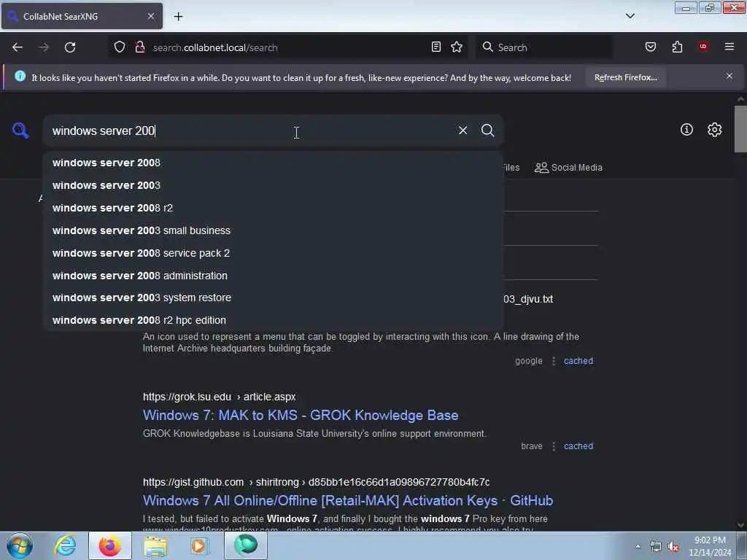The height and width of the screenshot is (560, 747).
Task: Click the muted volume tray icon
Action: 673,547
